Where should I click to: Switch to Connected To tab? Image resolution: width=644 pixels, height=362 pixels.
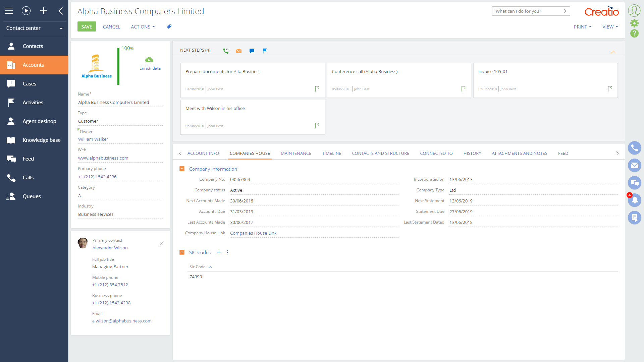click(436, 153)
